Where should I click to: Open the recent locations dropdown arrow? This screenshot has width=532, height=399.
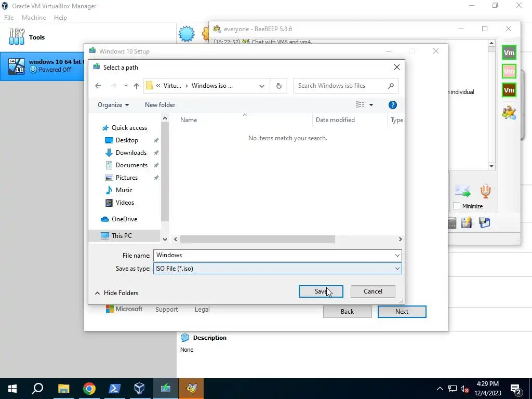(x=126, y=86)
